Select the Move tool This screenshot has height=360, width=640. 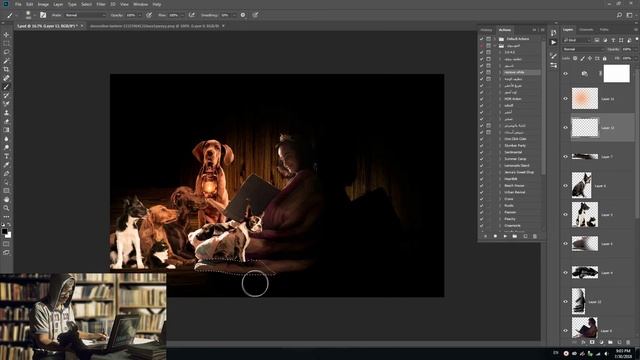click(x=6, y=35)
